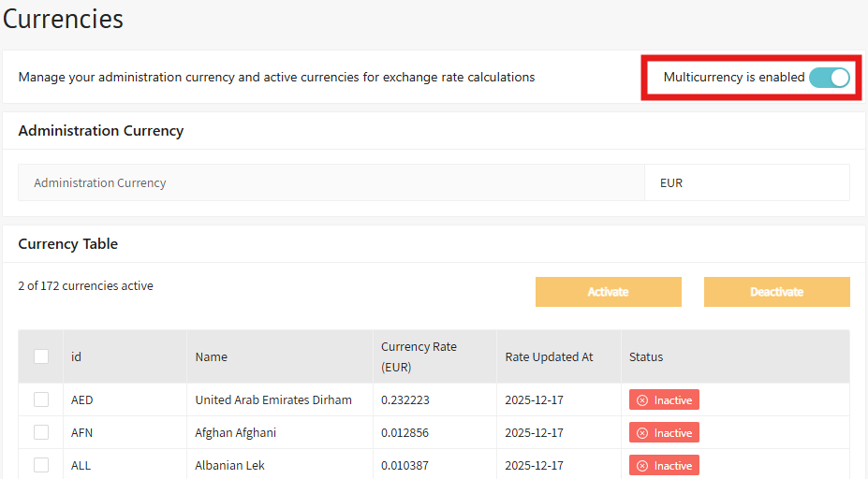Click the X-circle icon in AED's Inactive badge

pos(642,400)
